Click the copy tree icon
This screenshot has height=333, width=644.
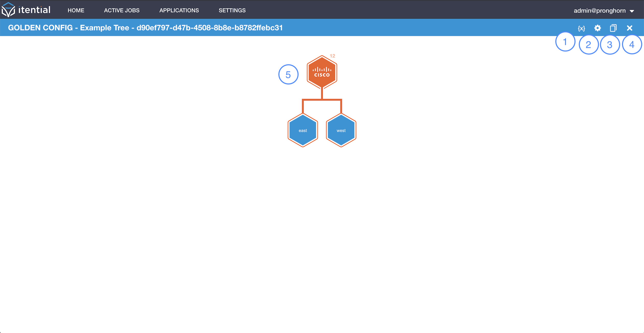[613, 28]
